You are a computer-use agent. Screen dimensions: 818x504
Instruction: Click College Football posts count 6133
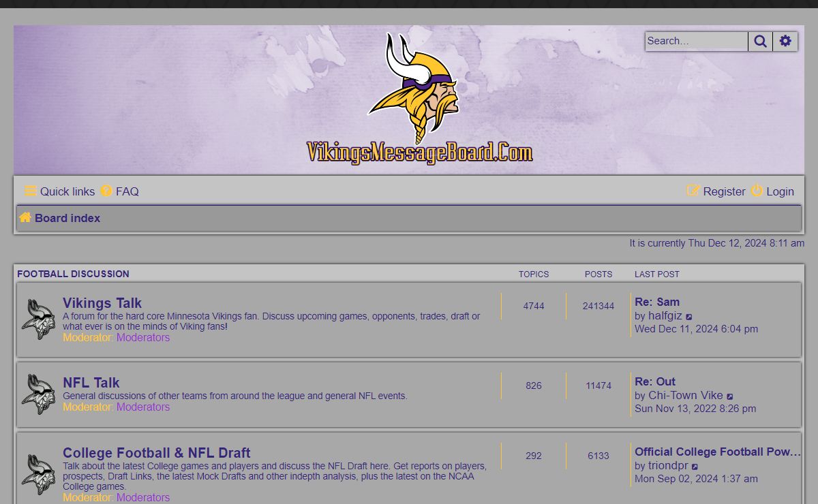coord(599,456)
